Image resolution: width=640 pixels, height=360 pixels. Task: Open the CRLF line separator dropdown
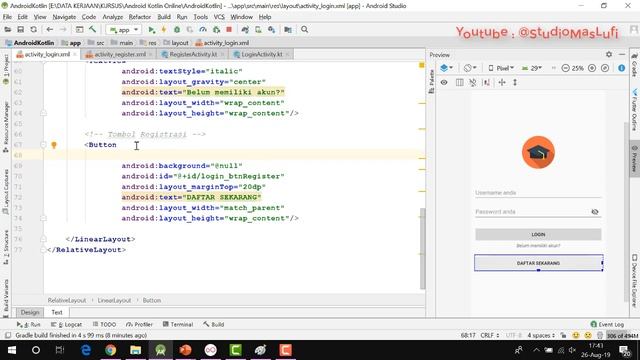click(490, 336)
